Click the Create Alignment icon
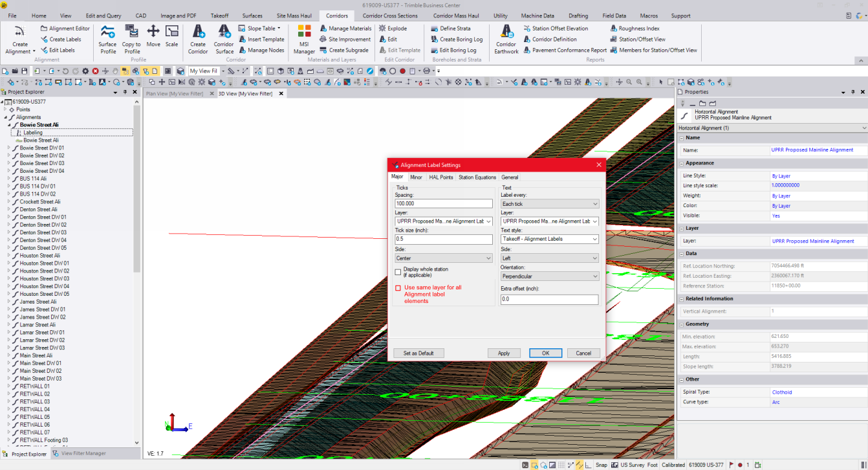Viewport: 868px width, 470px height. pyautogui.click(x=20, y=39)
